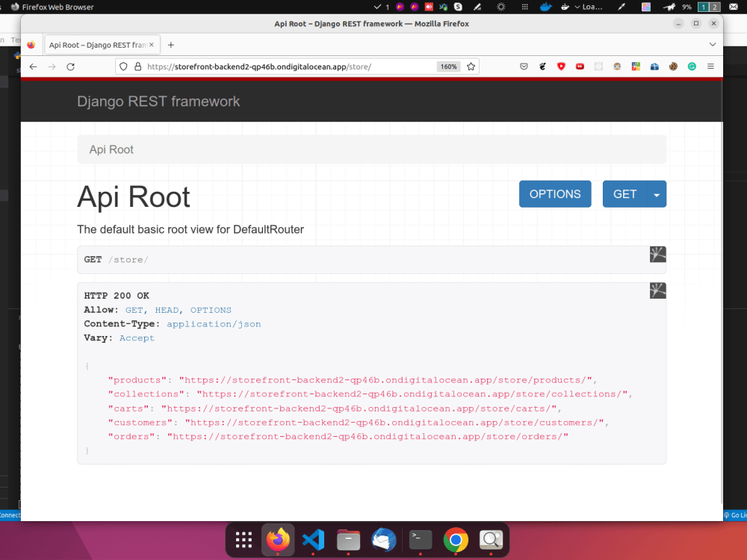Open the Loa... tray dropdown

coord(588,7)
